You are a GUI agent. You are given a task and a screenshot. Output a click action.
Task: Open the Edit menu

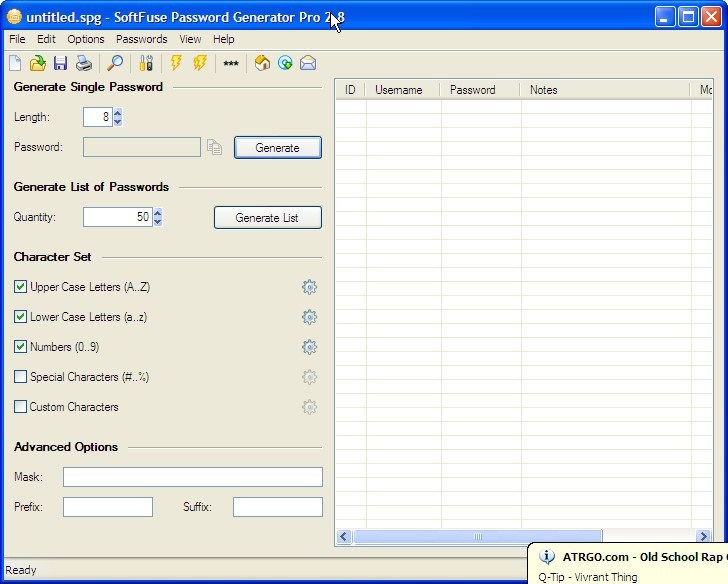tap(46, 39)
